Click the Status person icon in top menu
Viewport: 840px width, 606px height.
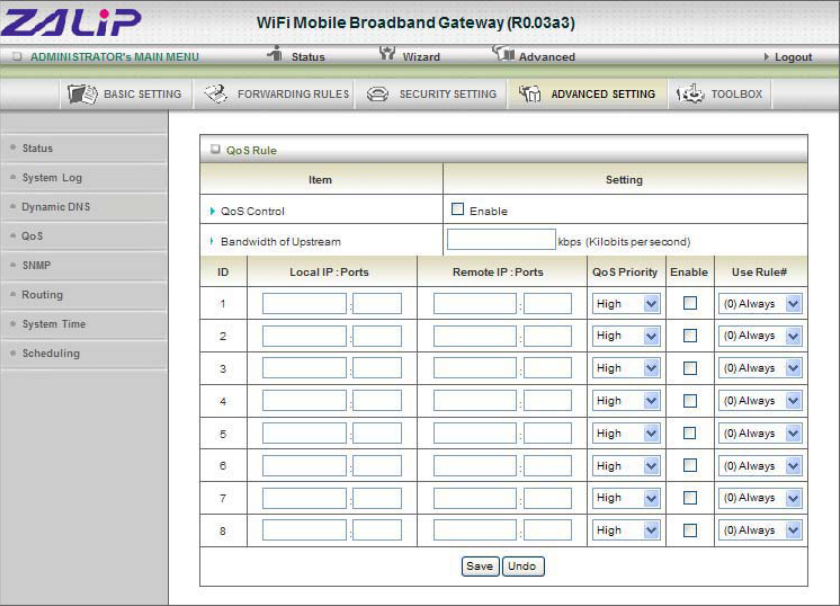[275, 53]
